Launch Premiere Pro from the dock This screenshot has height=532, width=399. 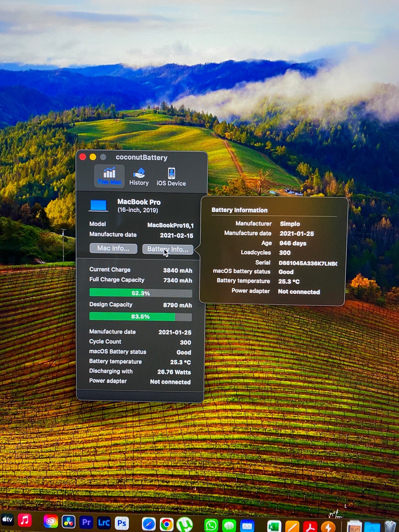click(x=86, y=522)
